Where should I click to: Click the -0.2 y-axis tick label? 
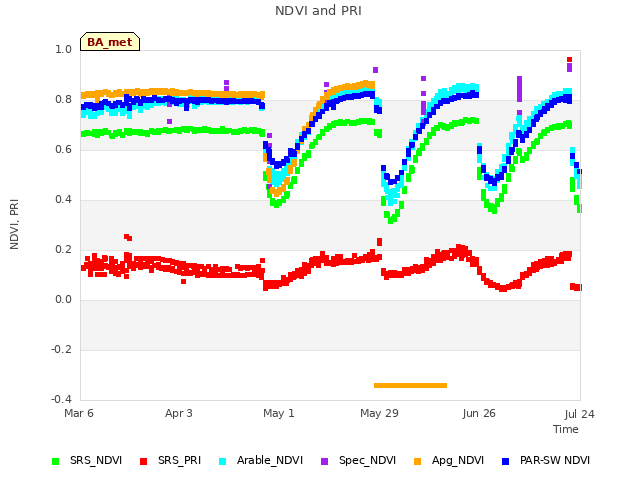click(x=61, y=349)
